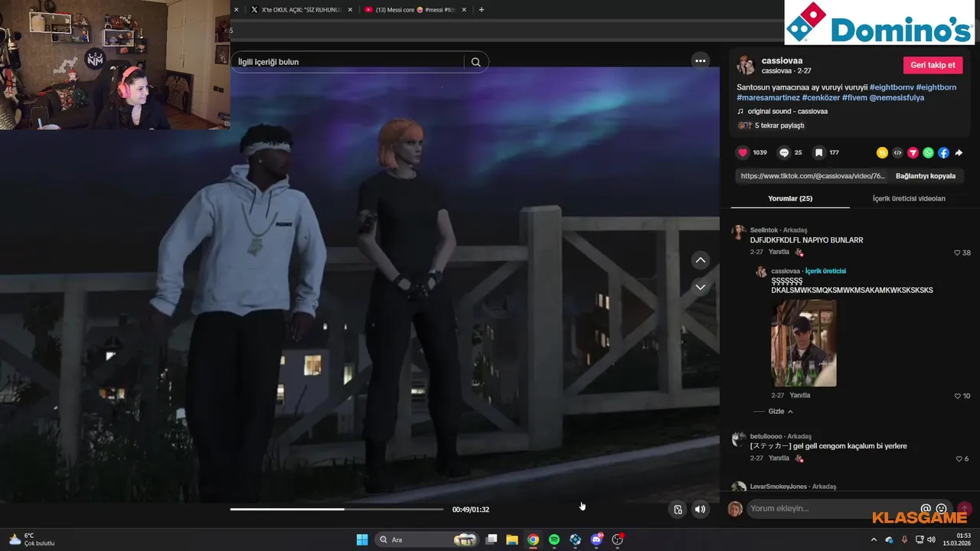Click the taskbar 'Ara' search box
980x551 pixels.
click(427, 540)
